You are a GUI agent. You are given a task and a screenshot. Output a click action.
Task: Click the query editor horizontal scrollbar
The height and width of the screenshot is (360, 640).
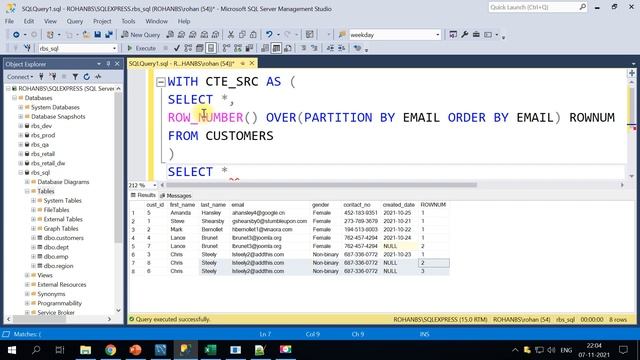(x=321, y=185)
